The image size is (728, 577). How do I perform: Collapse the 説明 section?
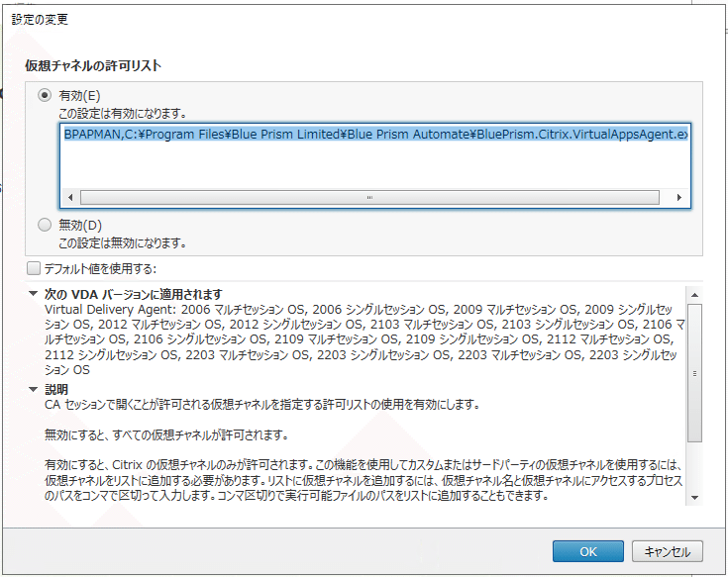33,389
